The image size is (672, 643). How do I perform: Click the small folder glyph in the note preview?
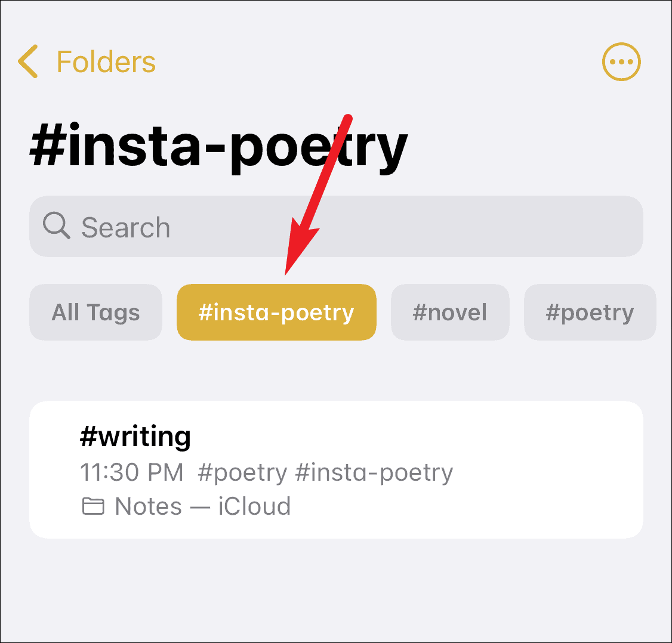point(92,506)
